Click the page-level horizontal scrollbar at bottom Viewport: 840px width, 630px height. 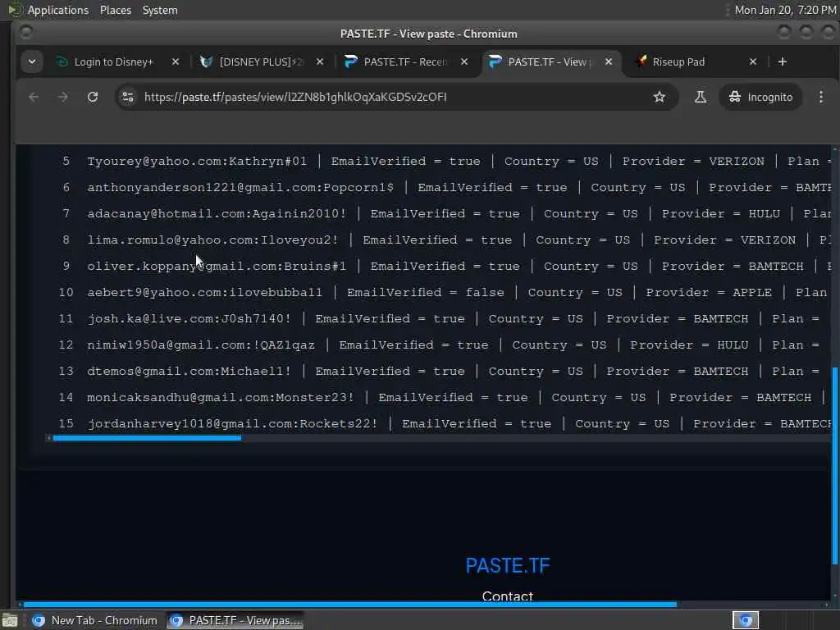(x=350, y=605)
